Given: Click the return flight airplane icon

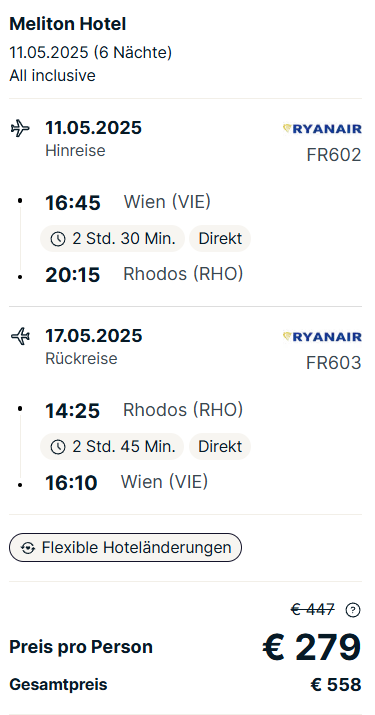Looking at the screenshot, I should [20, 337].
